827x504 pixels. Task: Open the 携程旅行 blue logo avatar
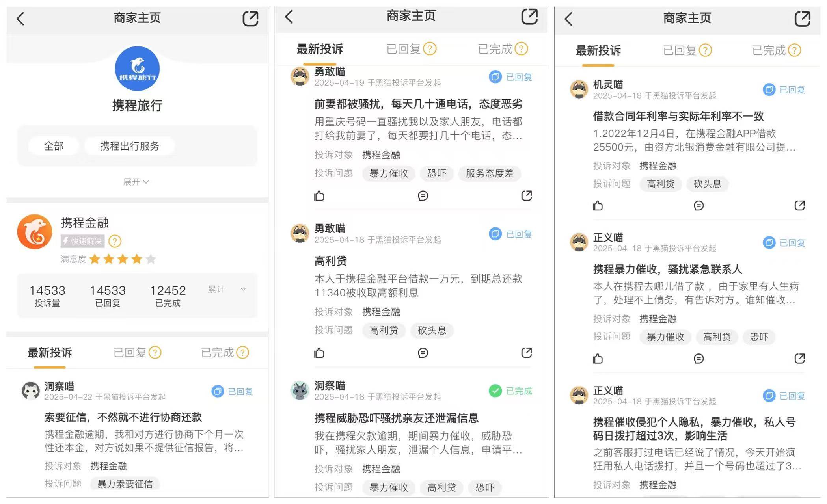point(137,69)
